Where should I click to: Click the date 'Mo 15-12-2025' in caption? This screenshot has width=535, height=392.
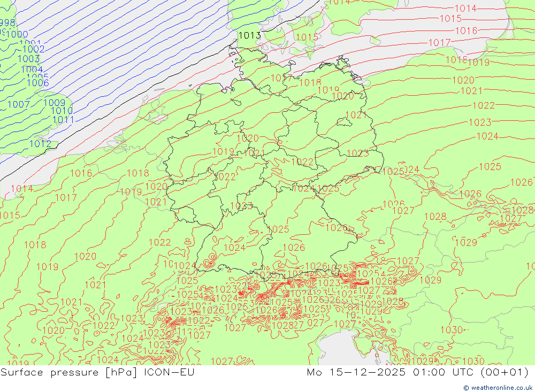(x=356, y=372)
